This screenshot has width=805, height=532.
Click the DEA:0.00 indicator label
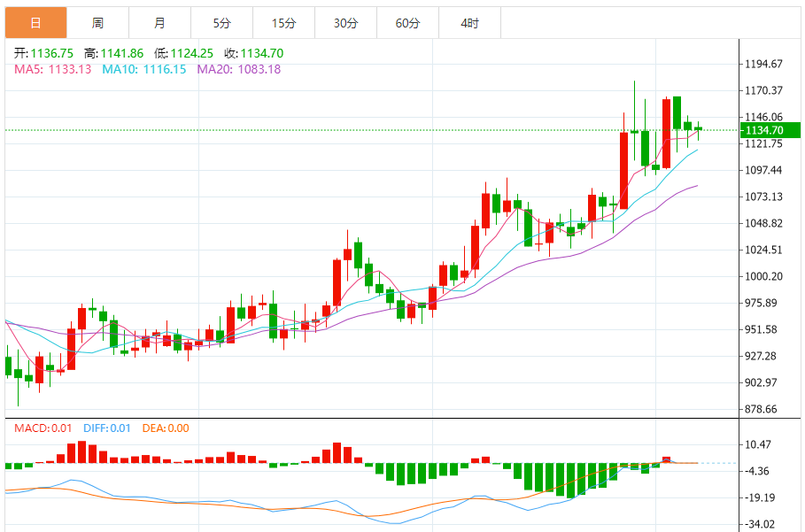pos(166,428)
